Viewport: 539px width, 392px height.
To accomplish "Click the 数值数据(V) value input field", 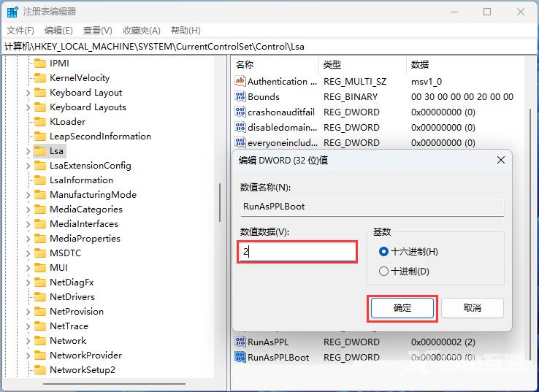I will click(x=297, y=252).
